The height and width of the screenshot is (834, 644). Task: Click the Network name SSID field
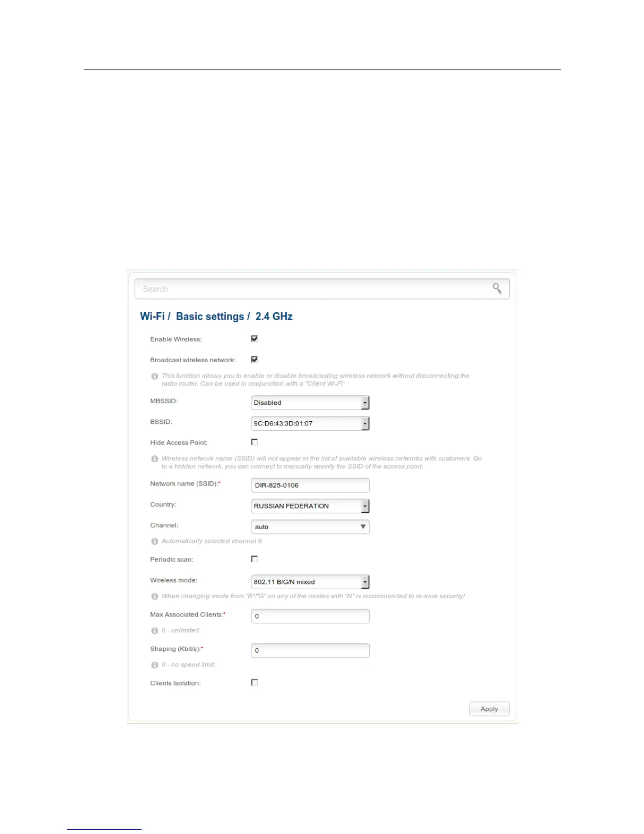pyautogui.click(x=310, y=485)
